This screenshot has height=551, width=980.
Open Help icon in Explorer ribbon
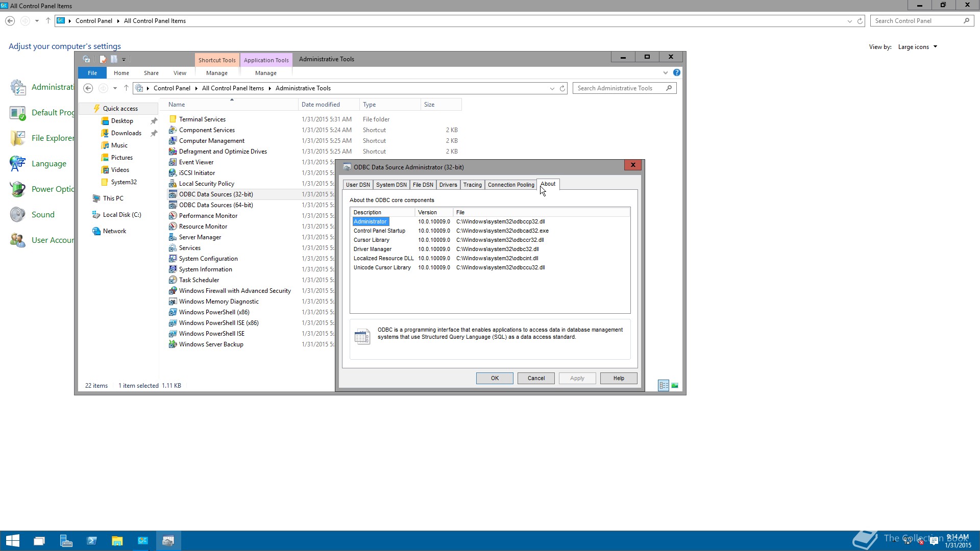[676, 73]
